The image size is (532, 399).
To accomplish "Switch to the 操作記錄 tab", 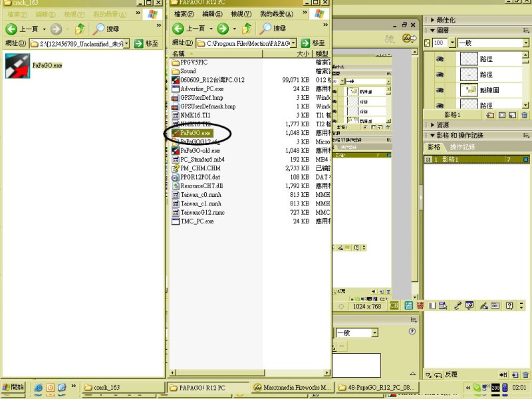I will click(x=462, y=147).
